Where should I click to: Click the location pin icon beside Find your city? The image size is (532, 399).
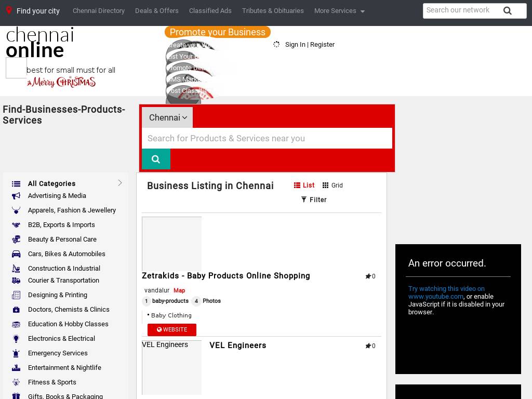tap(9, 10)
